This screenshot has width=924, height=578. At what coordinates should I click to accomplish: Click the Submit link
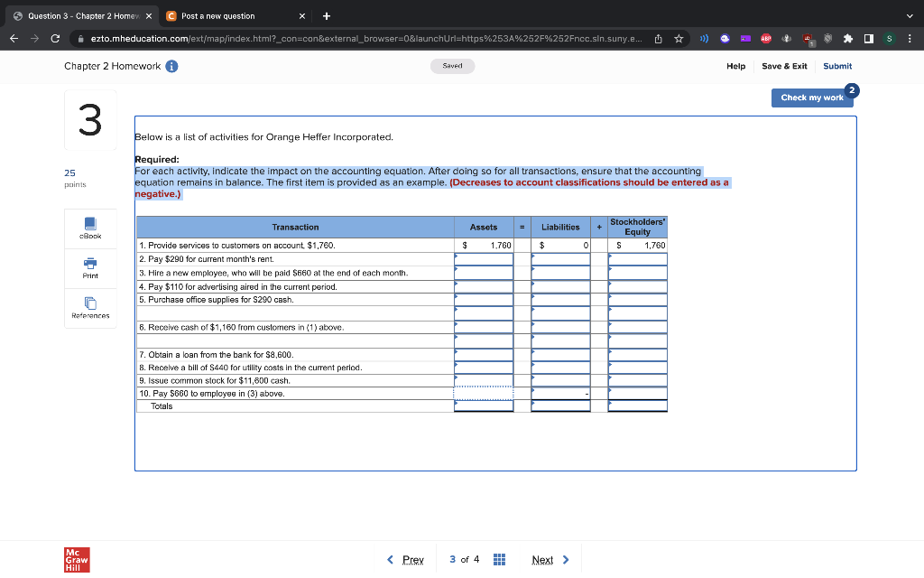pos(837,66)
